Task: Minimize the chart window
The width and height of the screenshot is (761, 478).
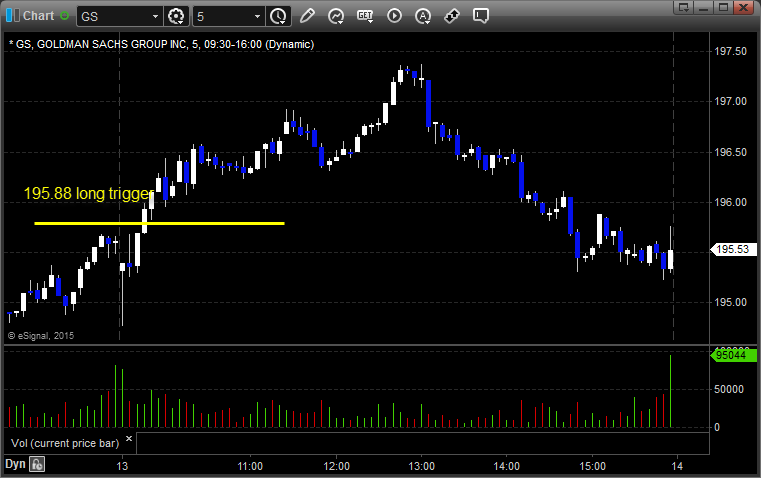Action: (x=704, y=7)
